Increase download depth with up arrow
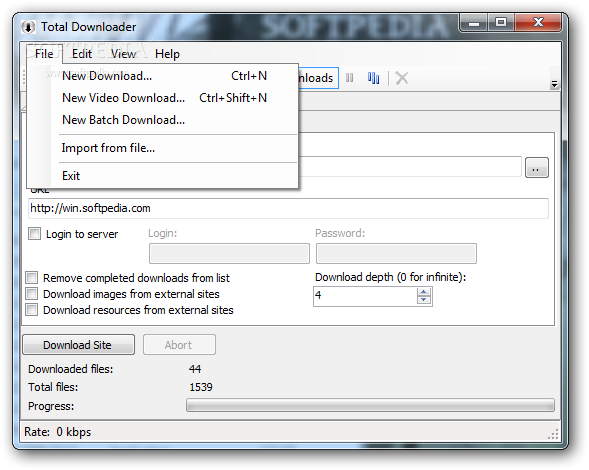Image resolution: width=589 pixels, height=470 pixels. click(424, 292)
